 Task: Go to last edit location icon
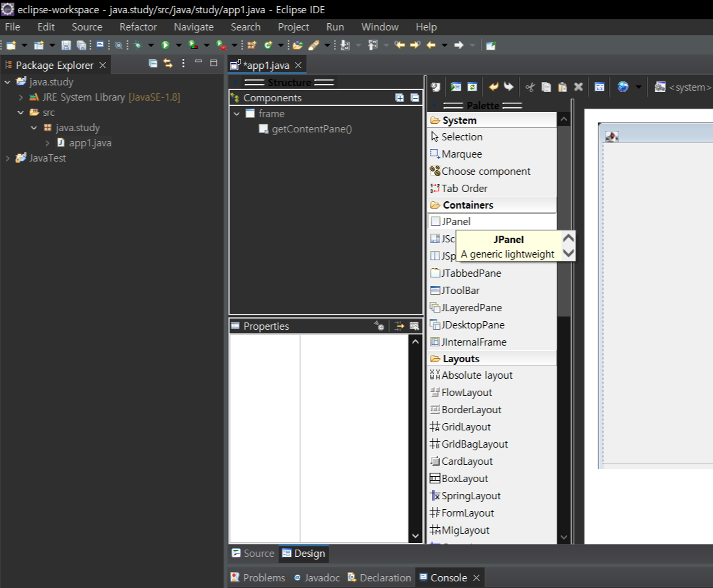400,45
